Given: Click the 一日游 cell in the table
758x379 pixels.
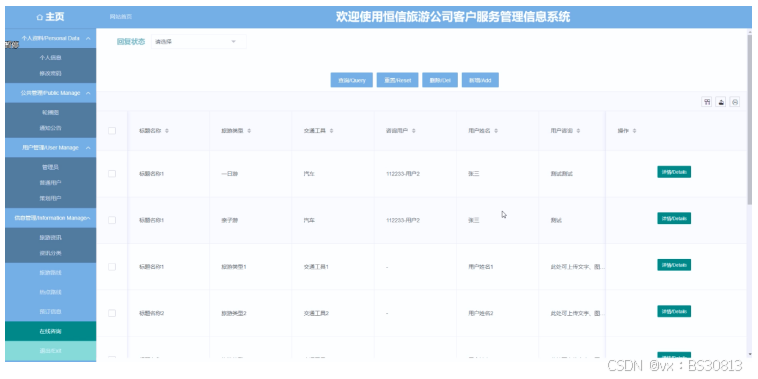Looking at the screenshot, I should (230, 174).
